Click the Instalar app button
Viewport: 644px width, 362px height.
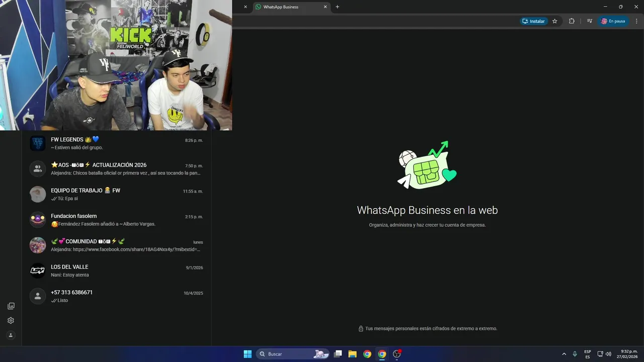click(x=534, y=21)
